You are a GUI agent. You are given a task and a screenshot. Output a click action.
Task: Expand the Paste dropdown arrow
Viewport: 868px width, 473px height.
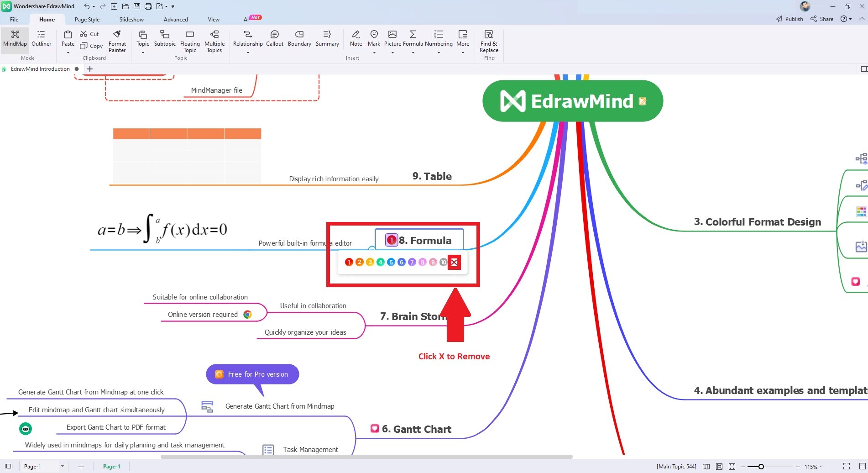click(x=68, y=53)
